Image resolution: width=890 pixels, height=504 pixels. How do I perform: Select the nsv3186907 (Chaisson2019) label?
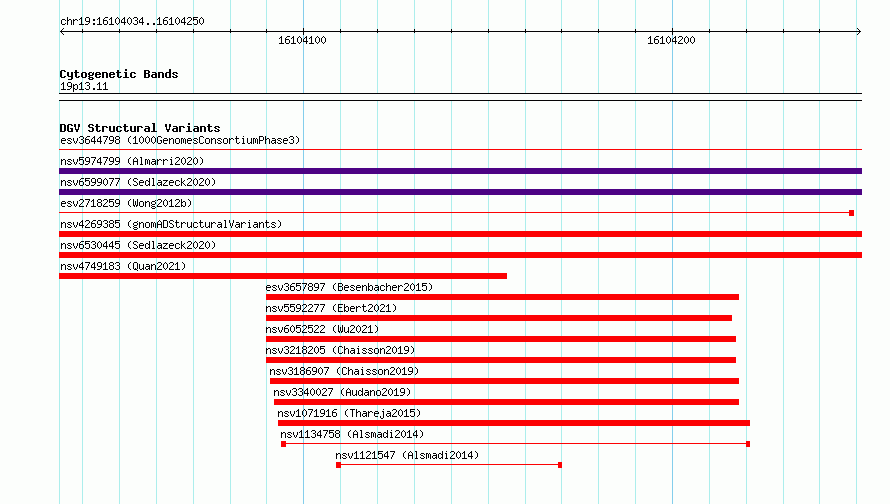344,371
